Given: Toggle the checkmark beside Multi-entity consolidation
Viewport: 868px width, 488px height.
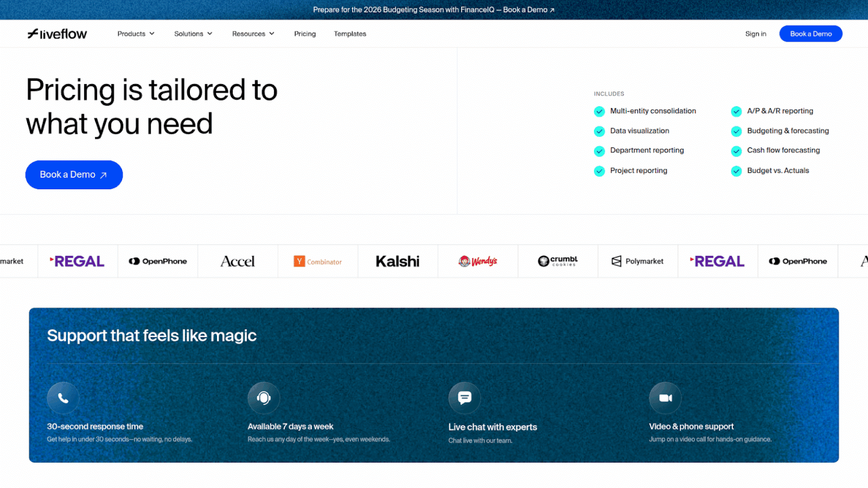Looking at the screenshot, I should pyautogui.click(x=600, y=111).
